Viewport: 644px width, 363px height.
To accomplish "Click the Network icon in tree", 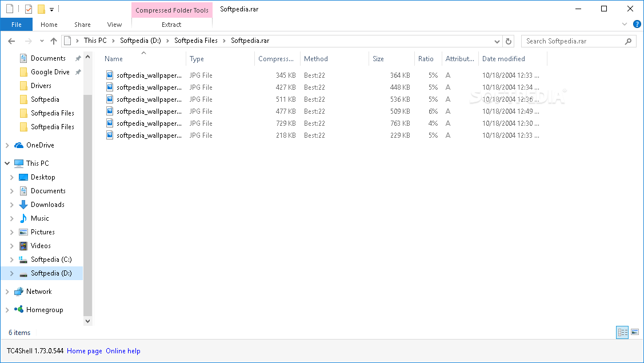I will [19, 292].
